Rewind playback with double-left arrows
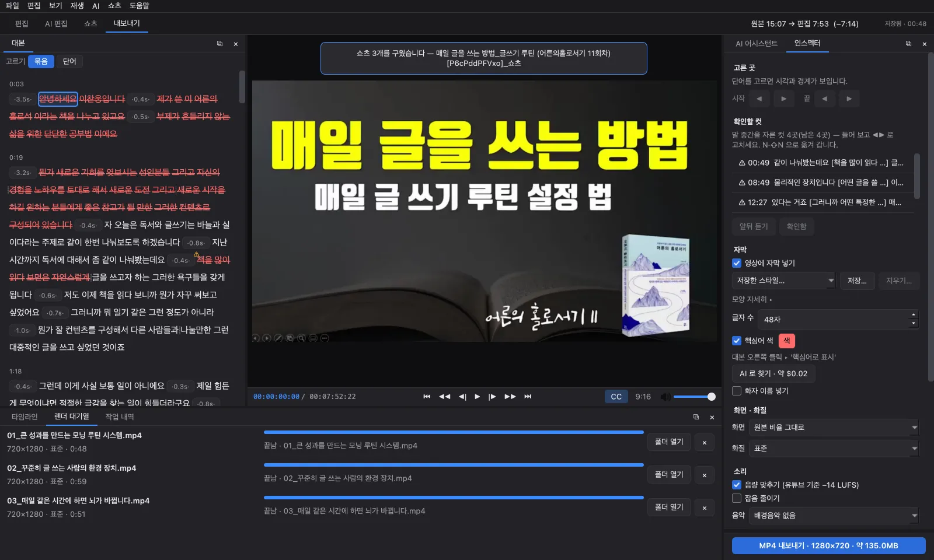This screenshot has width=934, height=560. tap(444, 397)
